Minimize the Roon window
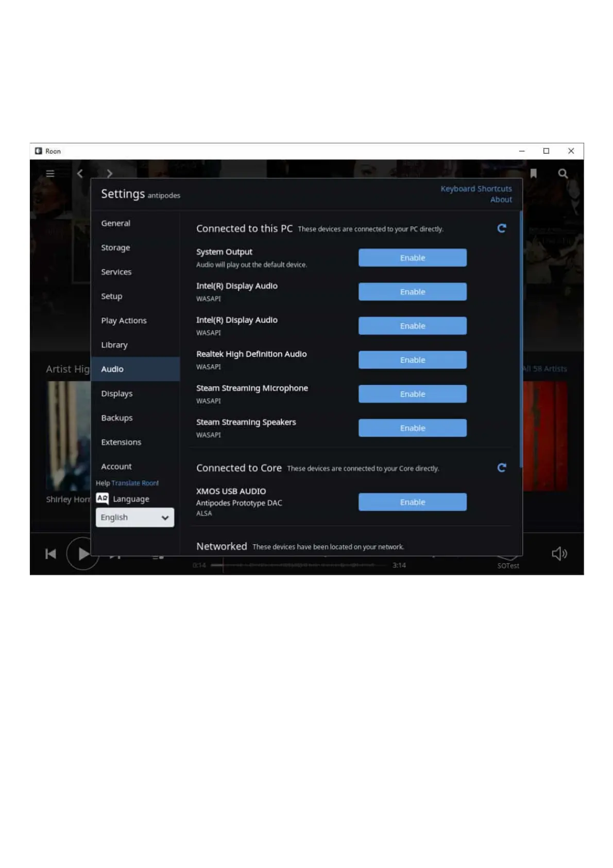This screenshot has width=613, height=868. 522,151
